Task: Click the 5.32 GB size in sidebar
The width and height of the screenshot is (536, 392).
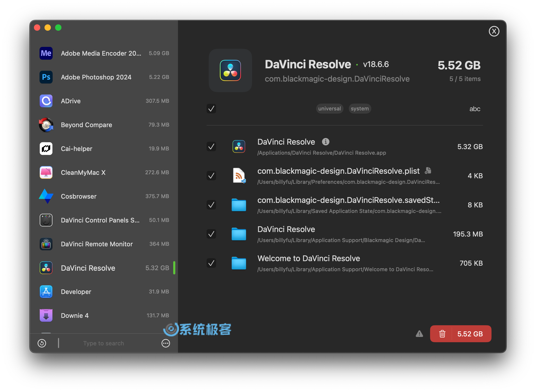Action: coord(157,268)
